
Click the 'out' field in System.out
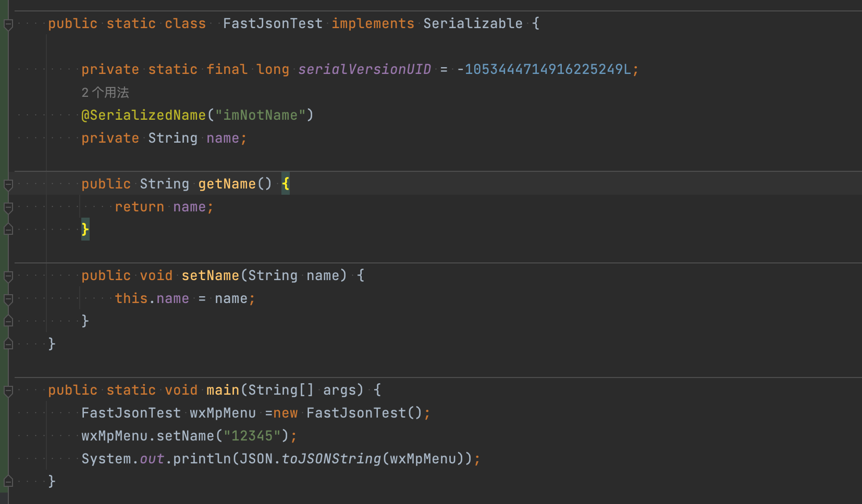pos(152,459)
